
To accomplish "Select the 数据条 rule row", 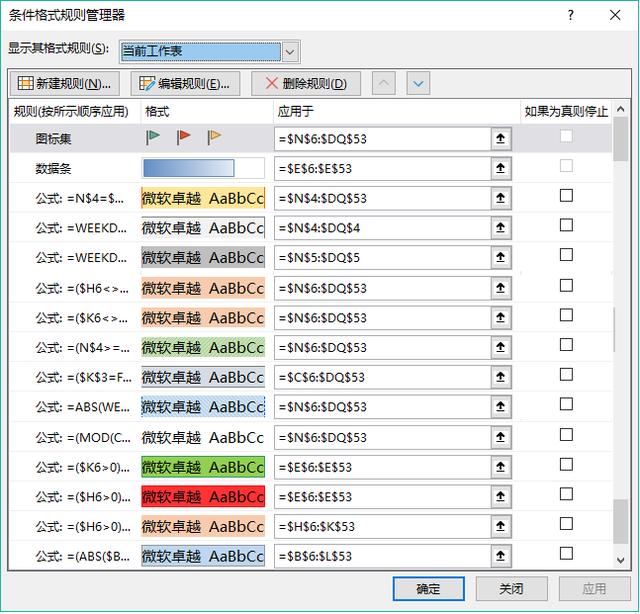I will 310,168.
